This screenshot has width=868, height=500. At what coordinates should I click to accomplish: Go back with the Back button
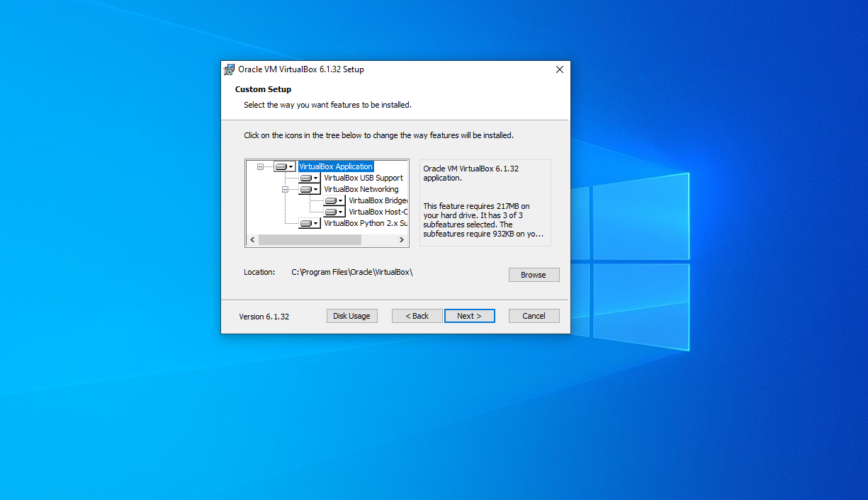coord(417,316)
